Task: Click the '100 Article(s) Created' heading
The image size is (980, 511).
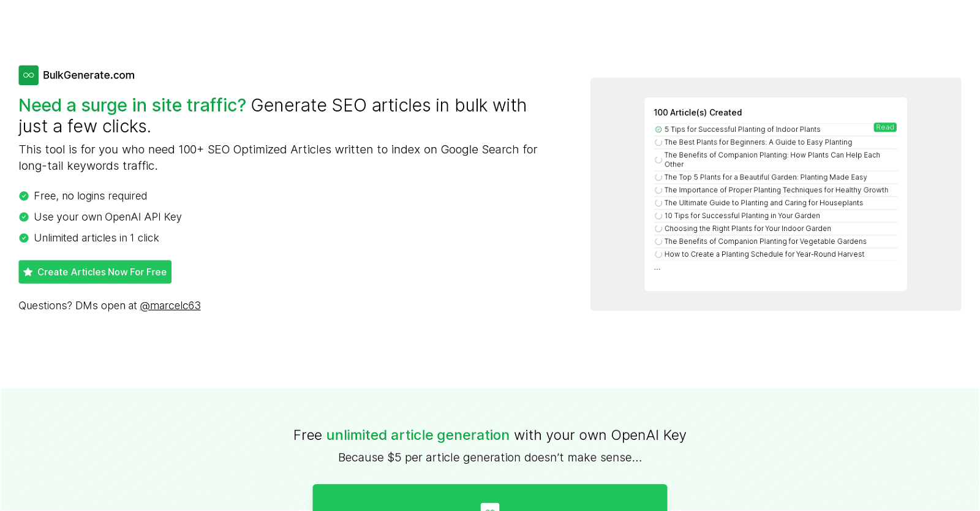Action: tap(698, 113)
